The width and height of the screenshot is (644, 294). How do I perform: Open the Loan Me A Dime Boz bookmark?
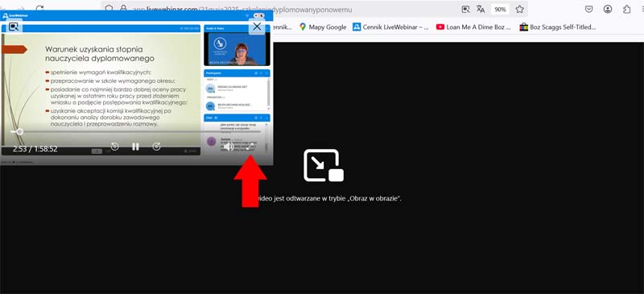(473, 27)
